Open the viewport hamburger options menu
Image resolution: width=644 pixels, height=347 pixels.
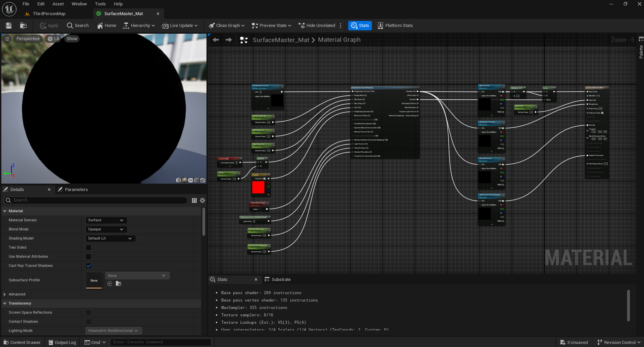pyautogui.click(x=7, y=39)
